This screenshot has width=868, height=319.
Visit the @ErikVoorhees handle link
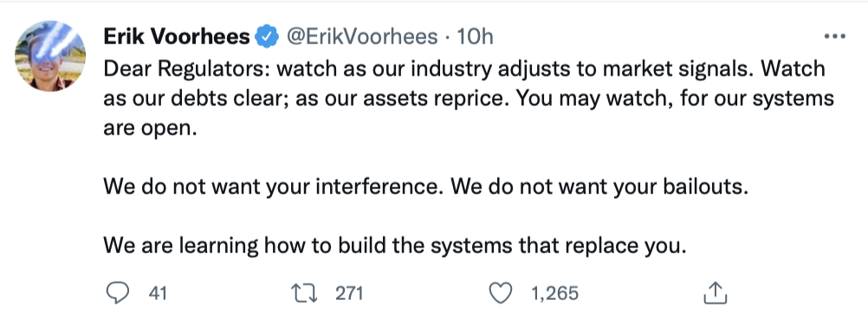pyautogui.click(x=361, y=37)
